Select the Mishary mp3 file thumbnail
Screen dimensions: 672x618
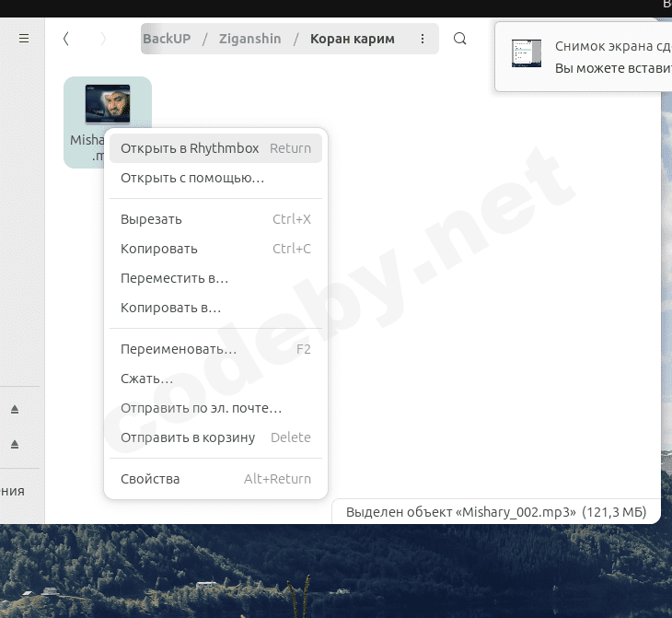[108, 104]
